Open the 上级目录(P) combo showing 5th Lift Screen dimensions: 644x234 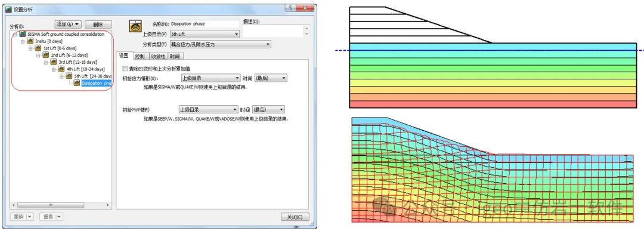205,35
